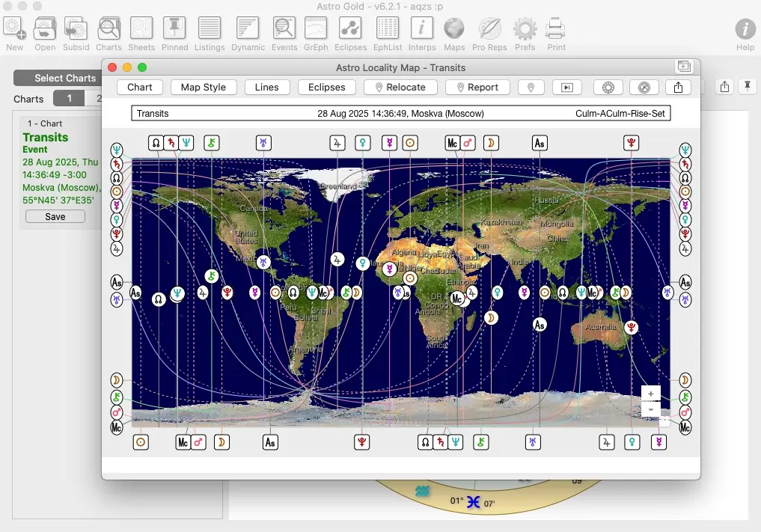Screen dimensions: 761x532
Task: Click the Report button
Action: [478, 88]
